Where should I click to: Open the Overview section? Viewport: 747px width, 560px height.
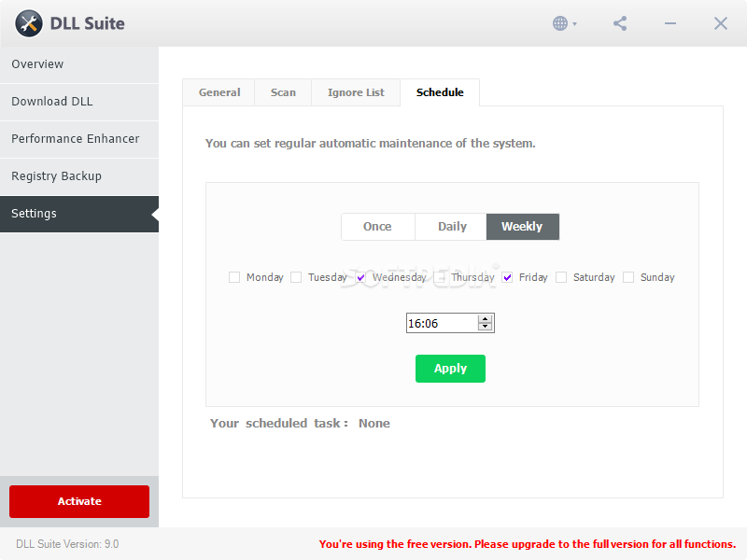(79, 64)
